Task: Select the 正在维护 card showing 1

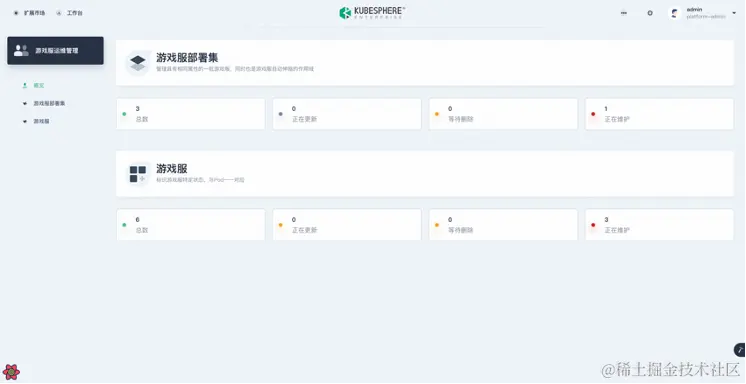Action: [659, 114]
